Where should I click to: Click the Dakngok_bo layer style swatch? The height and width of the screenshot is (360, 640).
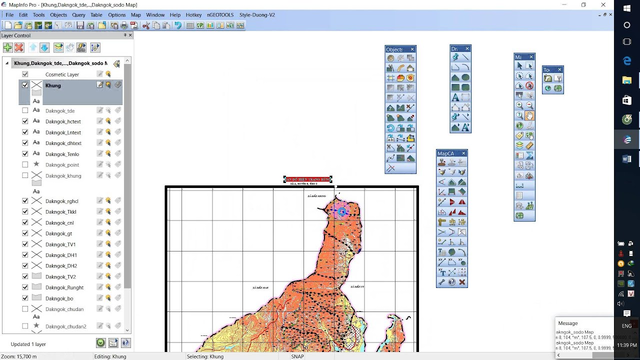[36, 298]
